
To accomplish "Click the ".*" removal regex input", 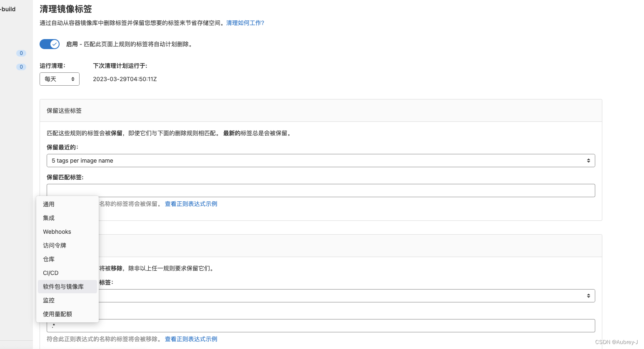I will pos(321,325).
